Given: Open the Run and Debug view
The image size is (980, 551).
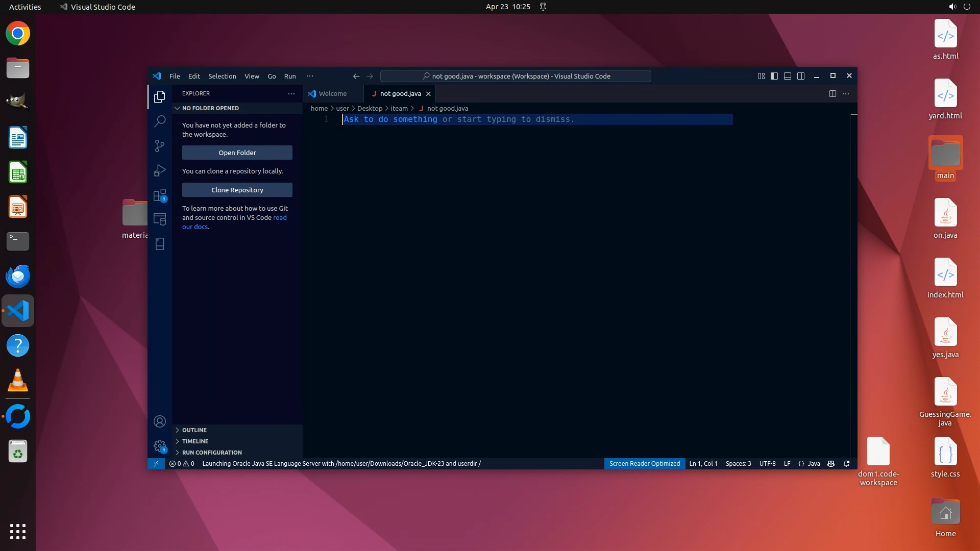Looking at the screenshot, I should click(160, 170).
